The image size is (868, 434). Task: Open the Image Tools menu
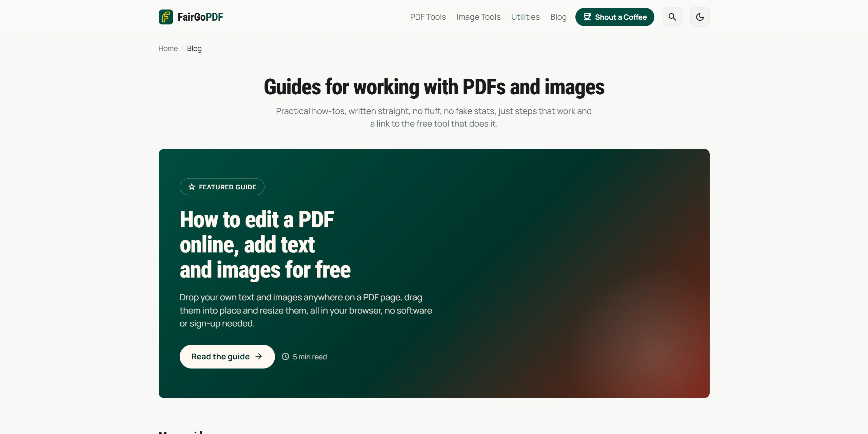click(478, 17)
